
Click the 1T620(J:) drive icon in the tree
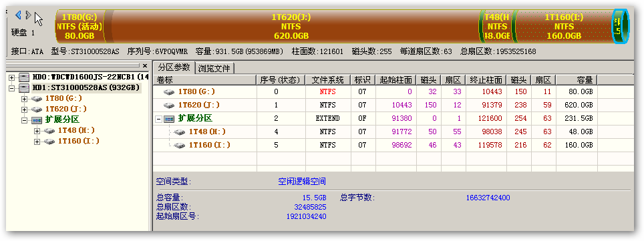37,109
